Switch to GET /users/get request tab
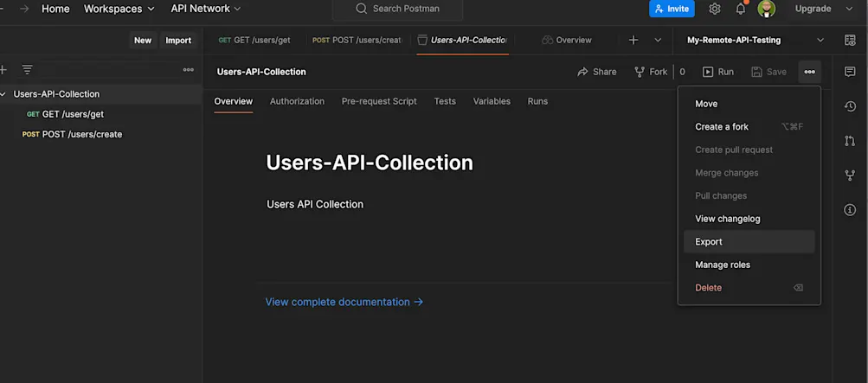Image resolution: width=868 pixels, height=383 pixels. [x=254, y=40]
